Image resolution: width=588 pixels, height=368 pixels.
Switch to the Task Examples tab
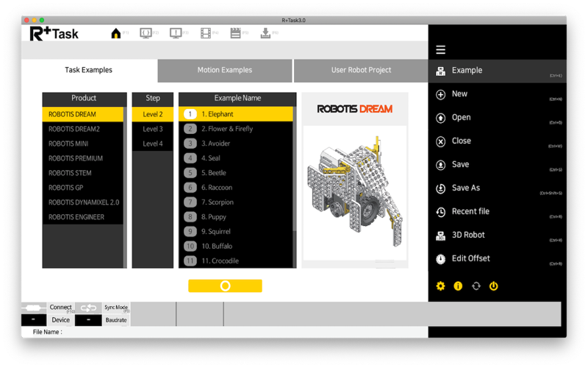(x=89, y=70)
